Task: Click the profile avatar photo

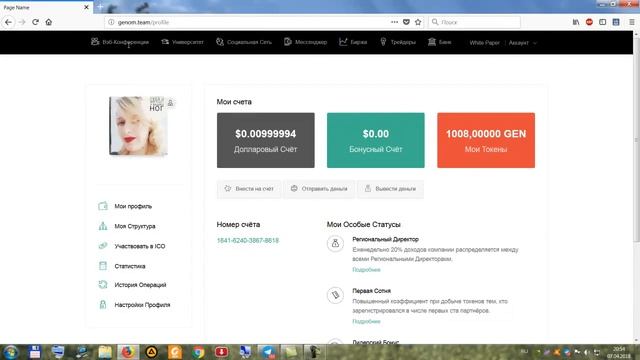Action: pyautogui.click(x=138, y=126)
